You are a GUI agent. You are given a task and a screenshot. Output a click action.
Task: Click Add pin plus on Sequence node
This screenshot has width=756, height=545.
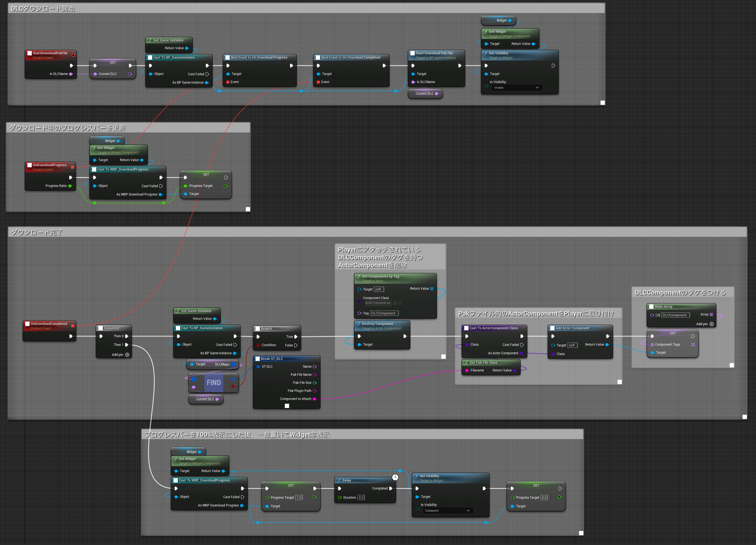click(127, 355)
